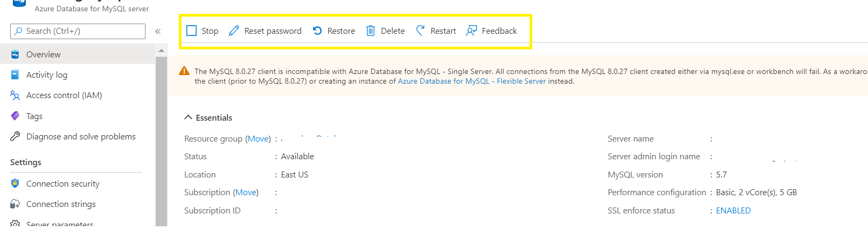This screenshot has height=237, width=868.
Task: Click the Server name label
Action: pyautogui.click(x=631, y=138)
